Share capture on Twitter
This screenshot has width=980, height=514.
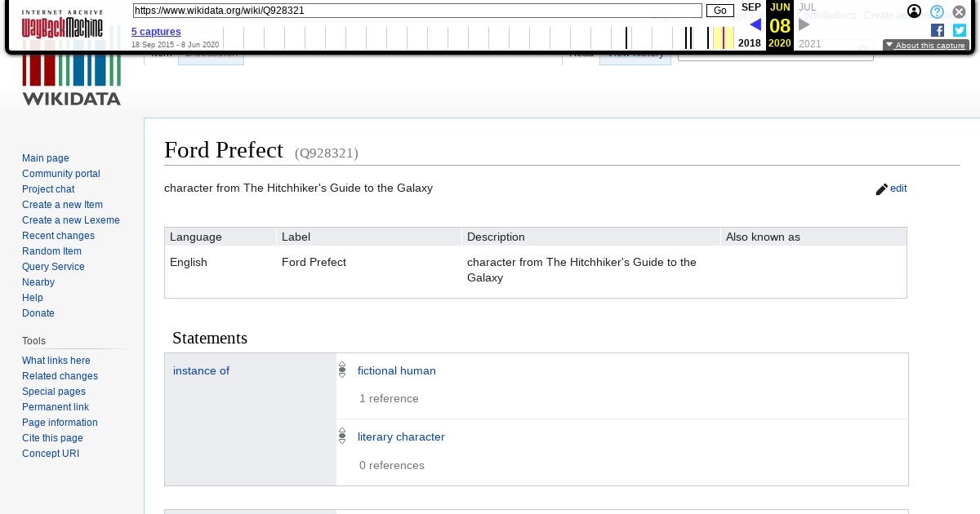[x=960, y=30]
